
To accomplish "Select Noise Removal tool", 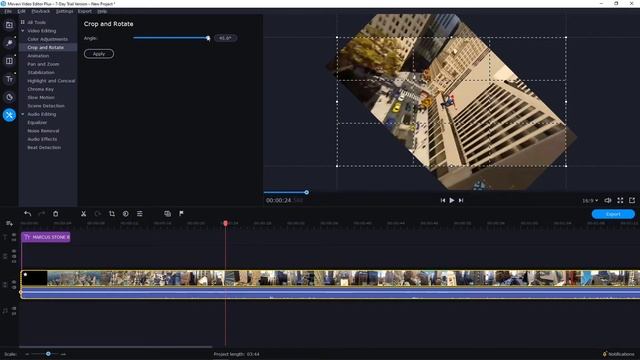I will pyautogui.click(x=43, y=131).
